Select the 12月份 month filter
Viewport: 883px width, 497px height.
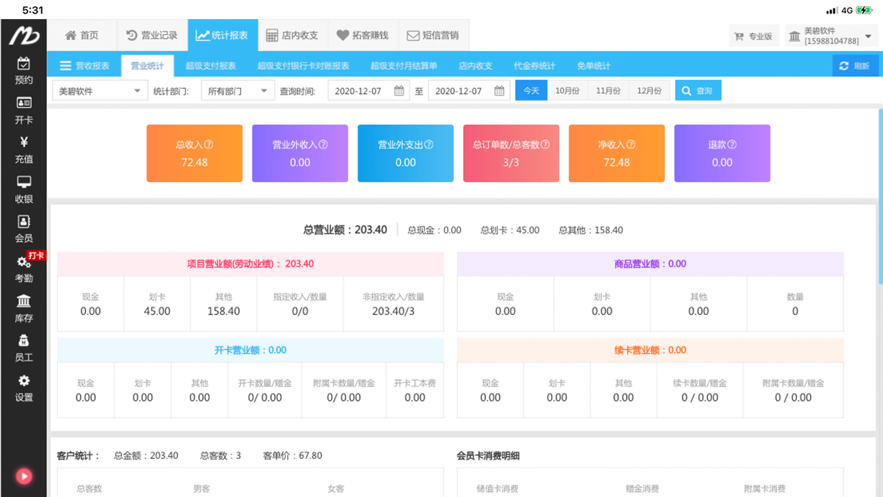tap(649, 91)
